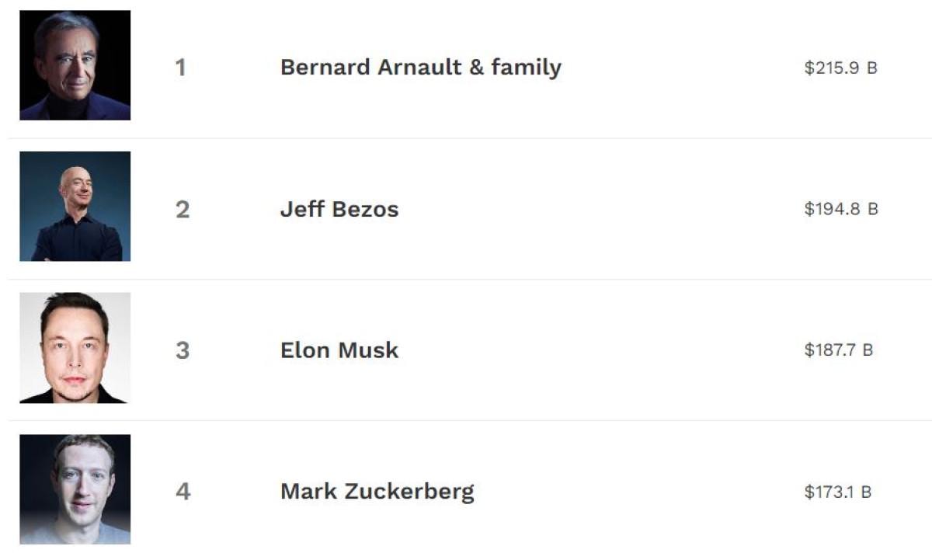This screenshot has height=560, width=932.
Task: Select the rank number 2
Action: coord(183,210)
